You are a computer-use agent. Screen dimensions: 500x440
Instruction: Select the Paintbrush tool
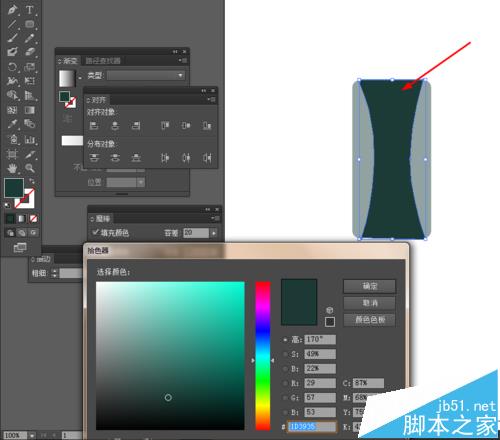click(x=12, y=38)
